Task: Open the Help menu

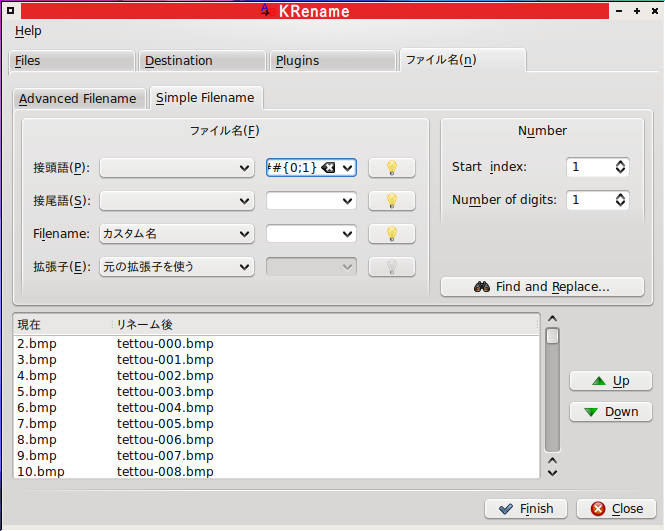Action: [28, 31]
